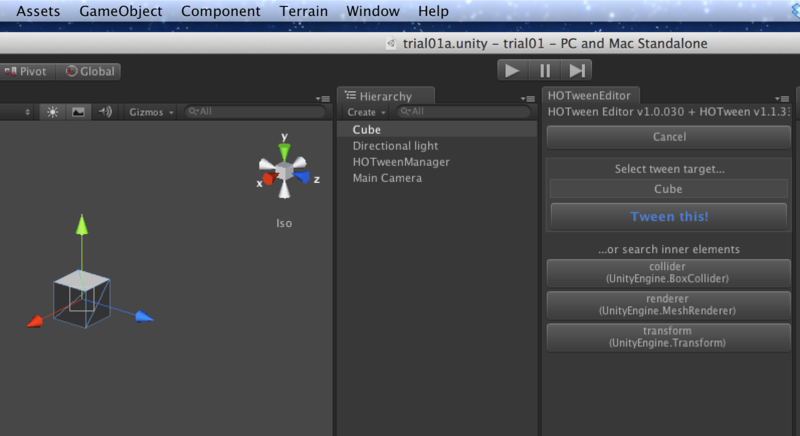Screen dimensions: 800x436
Task: Click the Unity document icon in the title bar
Action: (391, 43)
